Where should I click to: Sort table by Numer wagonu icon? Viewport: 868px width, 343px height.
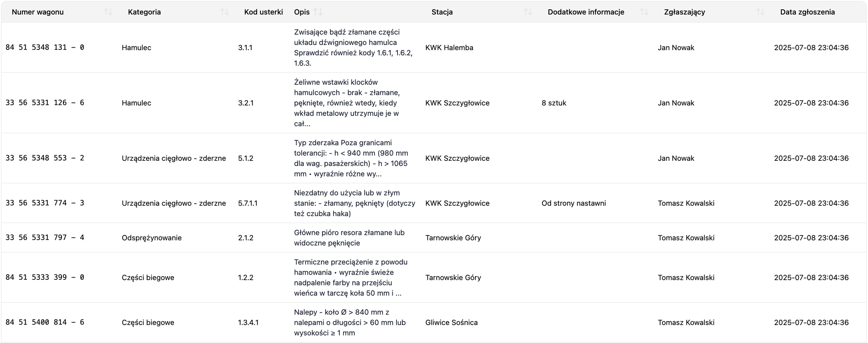(108, 12)
